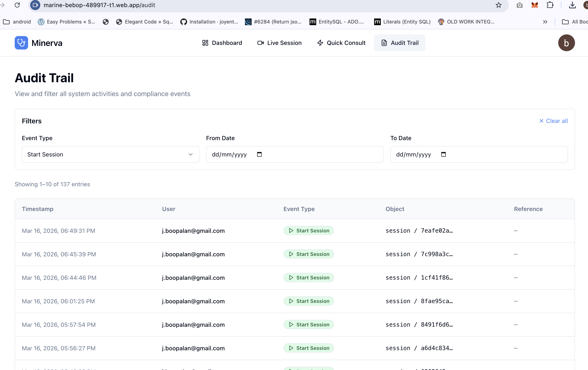Click the MetaMask fox extension icon
This screenshot has width=588, height=370.
535,5
